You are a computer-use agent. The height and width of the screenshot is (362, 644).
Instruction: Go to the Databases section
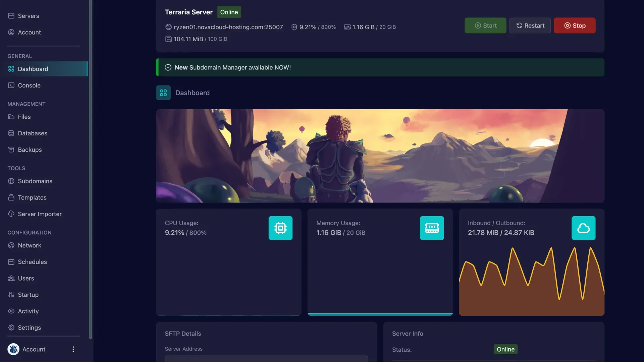click(x=44, y=133)
